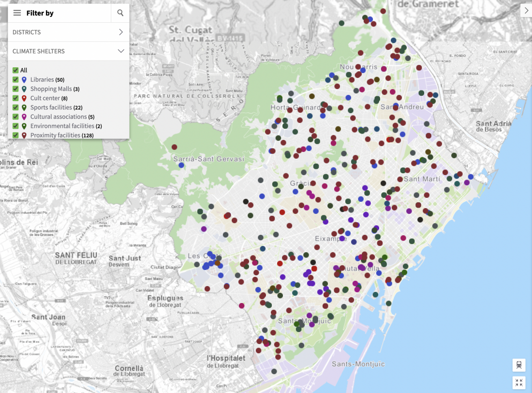Click the maroon Proximity facilities pin icon
The image size is (532, 393).
24,136
